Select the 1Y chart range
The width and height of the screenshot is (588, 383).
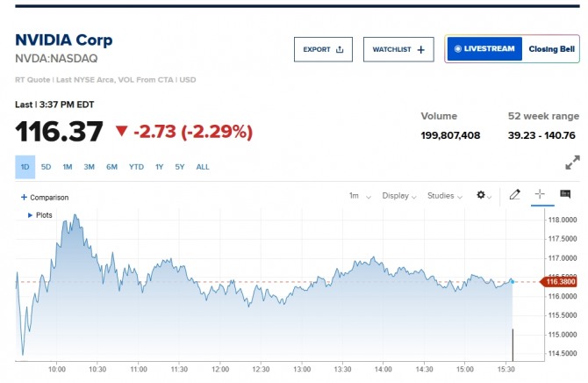pyautogui.click(x=159, y=167)
